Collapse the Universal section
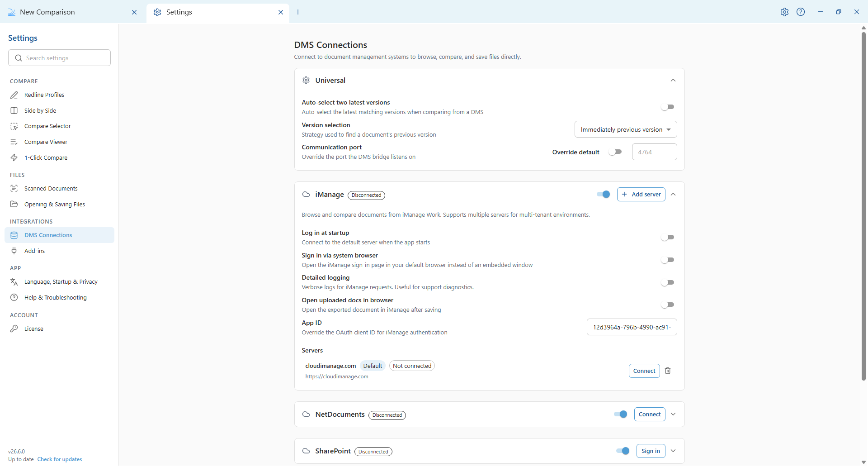Viewport: 868px width, 467px height. click(x=673, y=81)
